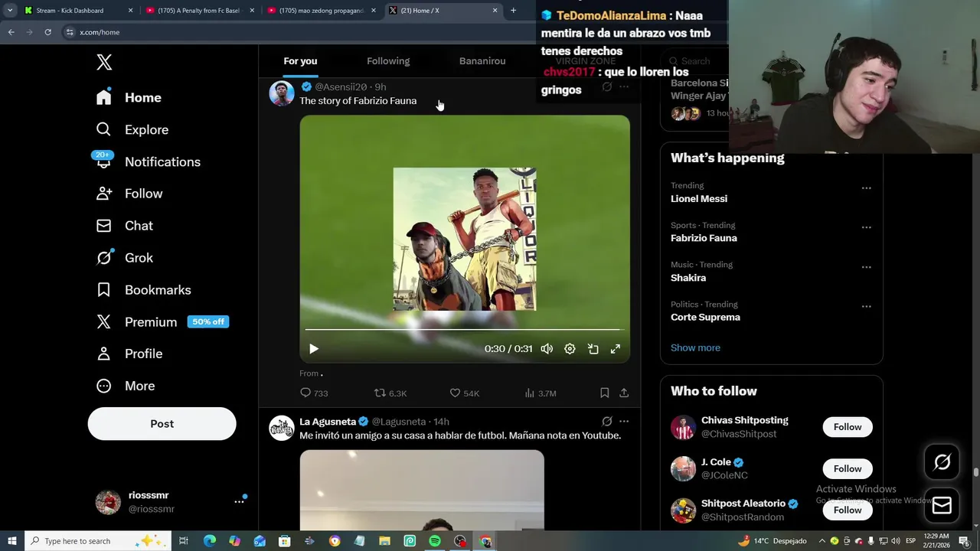Open more options for Fabrizio Fauna trend
Image resolution: width=980 pixels, height=551 pixels.
tap(866, 228)
